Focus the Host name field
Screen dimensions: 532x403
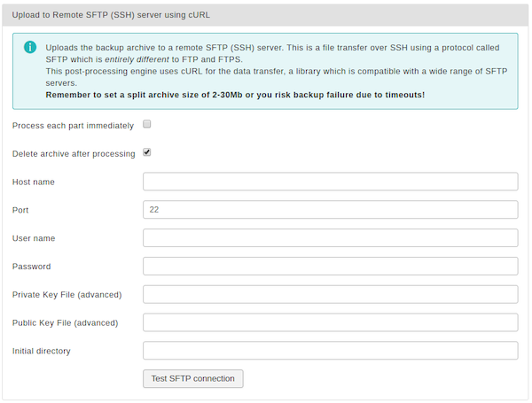330,182
